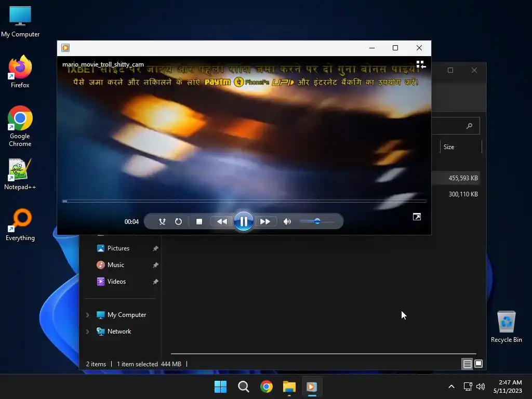Select the 455,593 KB file row
The image size is (532, 399).
pyautogui.click(x=456, y=178)
